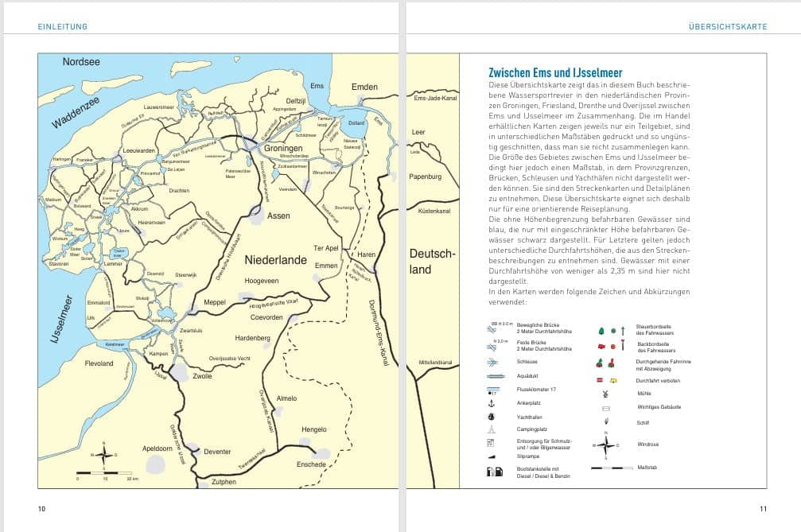Select the Yachthafen icon in the legend
801x532 pixels.
coord(492,417)
